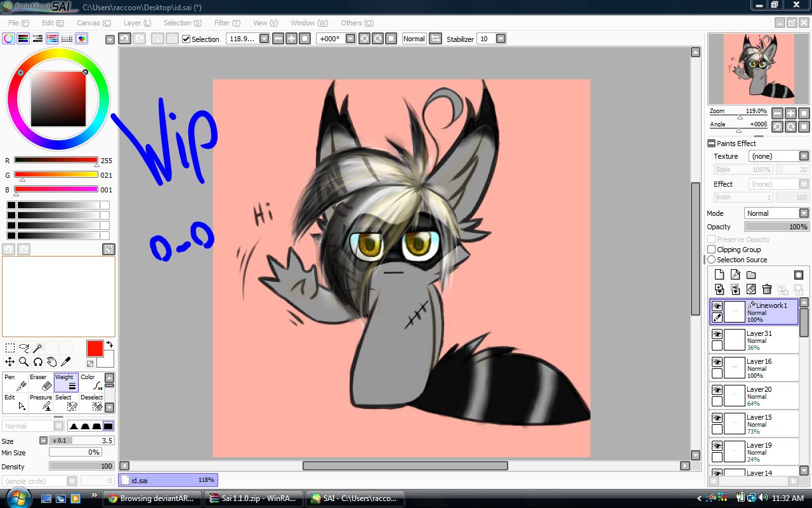Click the Undo button in toolbar
The height and width of the screenshot is (508, 812).
coord(125,39)
